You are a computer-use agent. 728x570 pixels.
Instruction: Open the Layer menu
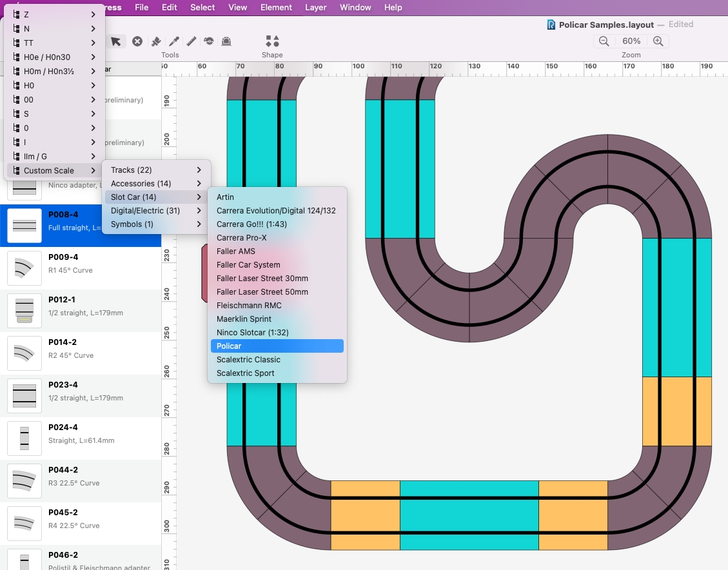click(315, 8)
